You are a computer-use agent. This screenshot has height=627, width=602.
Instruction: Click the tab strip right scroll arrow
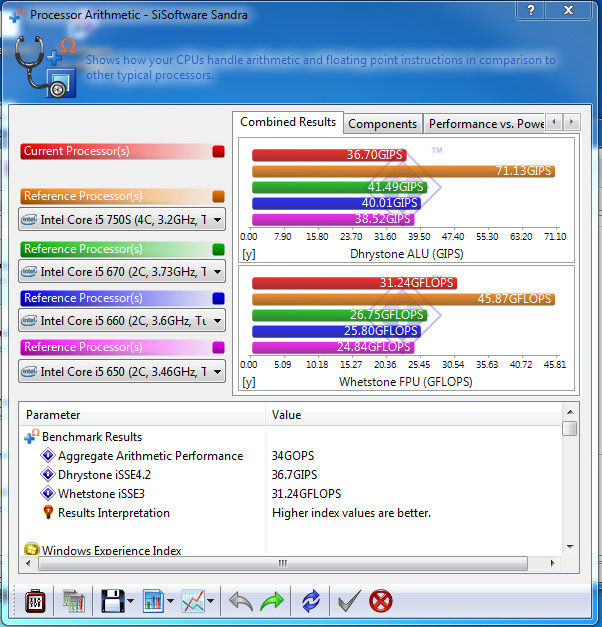coord(572,122)
